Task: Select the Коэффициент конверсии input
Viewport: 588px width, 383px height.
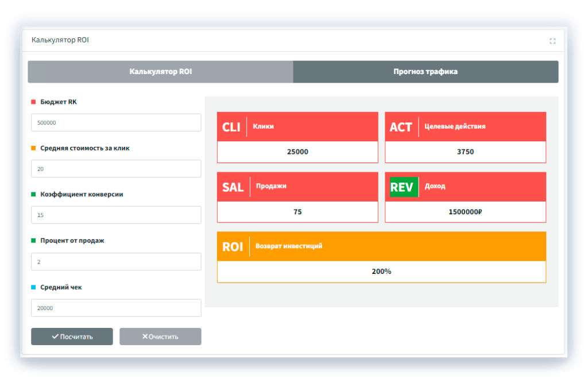Action: (x=116, y=215)
